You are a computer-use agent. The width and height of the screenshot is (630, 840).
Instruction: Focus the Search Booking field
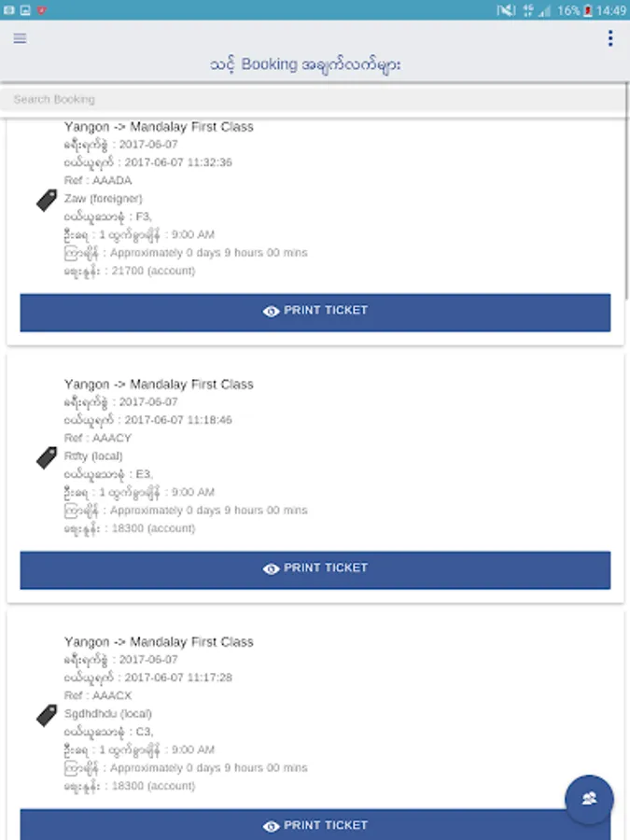pyautogui.click(x=313, y=99)
